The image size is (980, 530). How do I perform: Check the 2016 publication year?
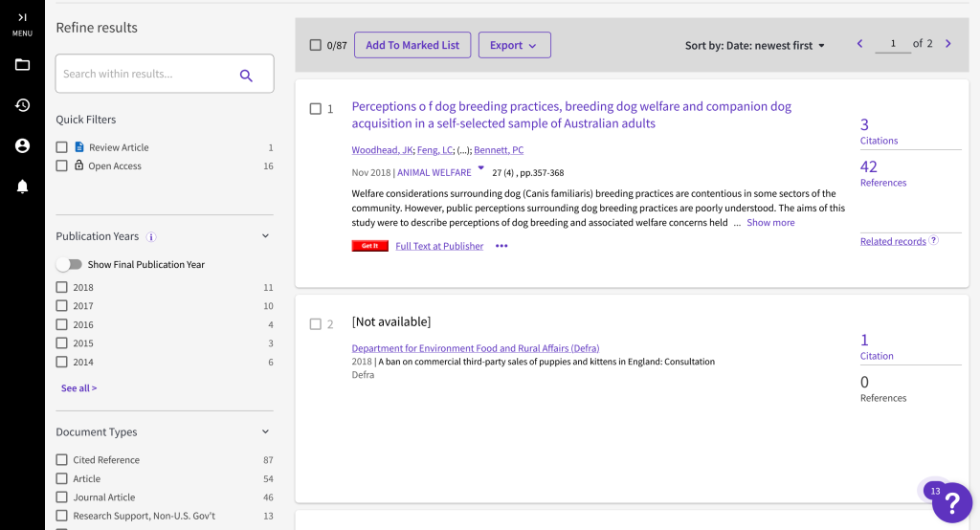[x=61, y=324]
